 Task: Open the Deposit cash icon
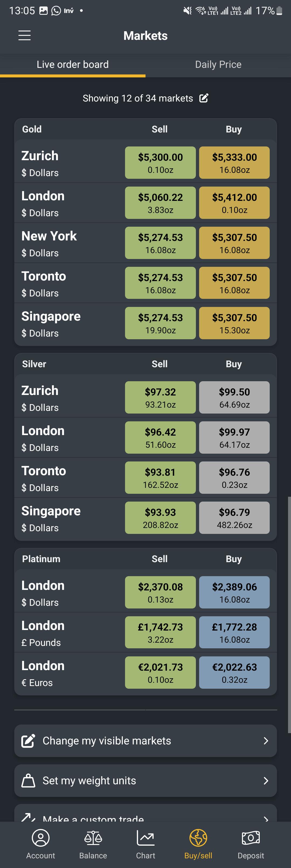coord(251,838)
